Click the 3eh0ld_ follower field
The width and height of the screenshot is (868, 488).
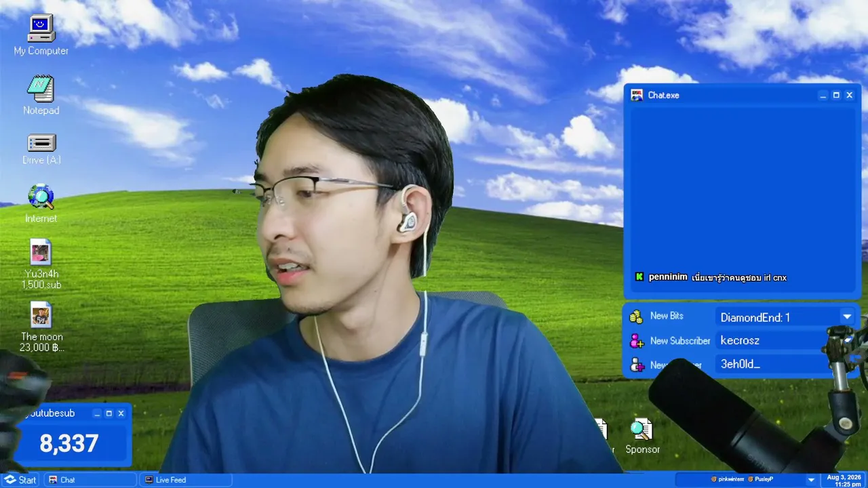(x=774, y=364)
